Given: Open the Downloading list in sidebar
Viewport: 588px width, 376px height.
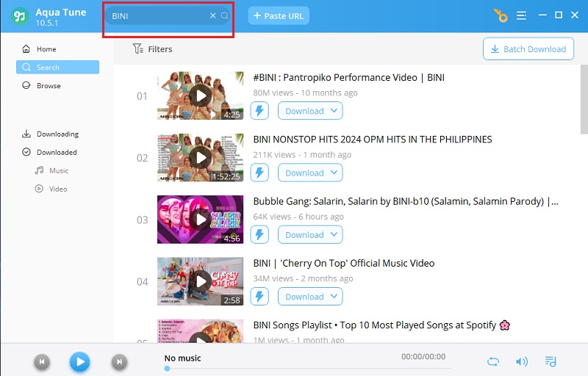Looking at the screenshot, I should (57, 134).
